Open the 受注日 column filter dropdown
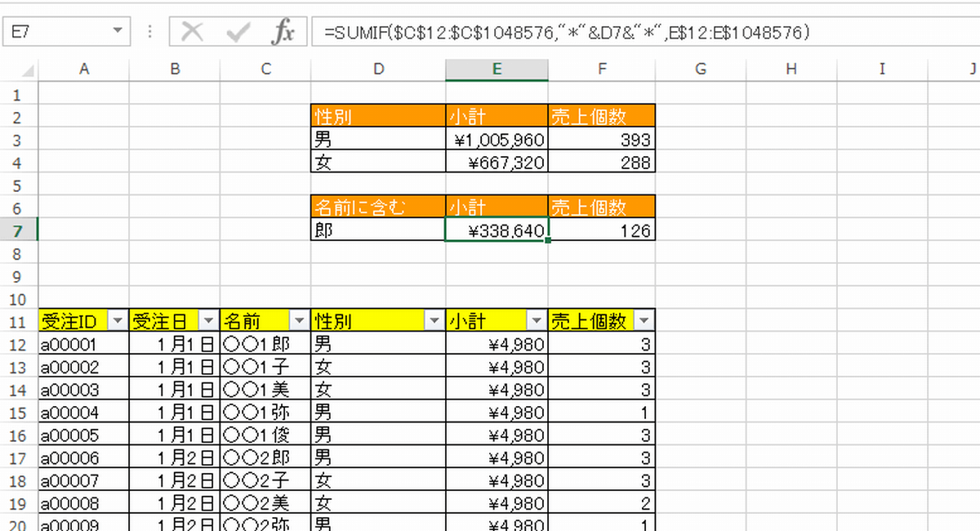This screenshot has width=980, height=531. pos(209,321)
